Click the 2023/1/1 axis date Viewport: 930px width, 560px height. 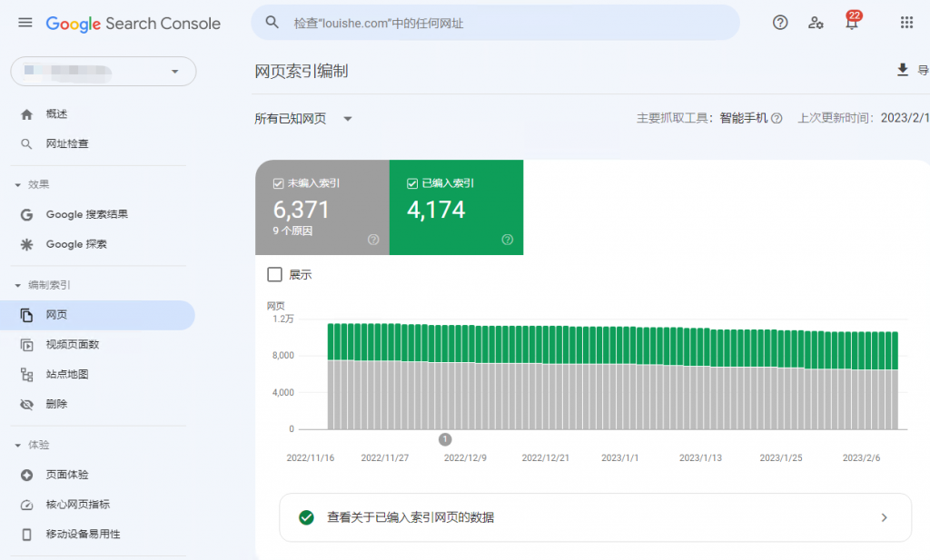coord(619,458)
